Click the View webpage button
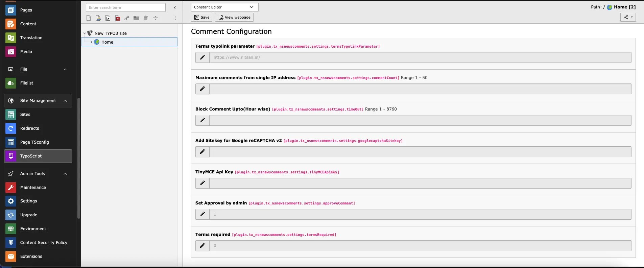This screenshot has width=644, height=268. [x=234, y=17]
